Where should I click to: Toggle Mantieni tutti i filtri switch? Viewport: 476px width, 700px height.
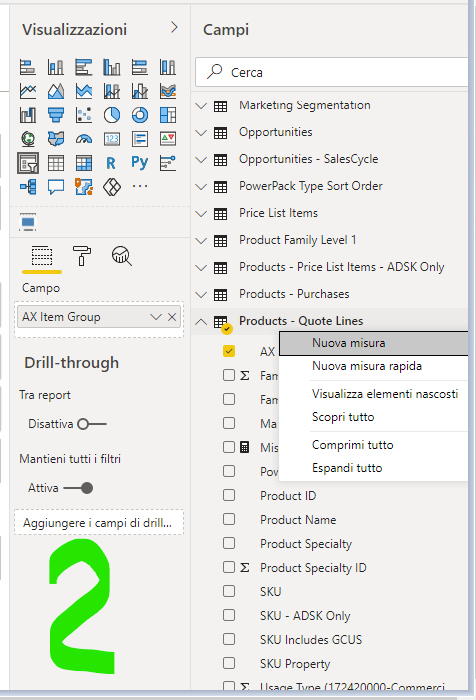[78, 488]
